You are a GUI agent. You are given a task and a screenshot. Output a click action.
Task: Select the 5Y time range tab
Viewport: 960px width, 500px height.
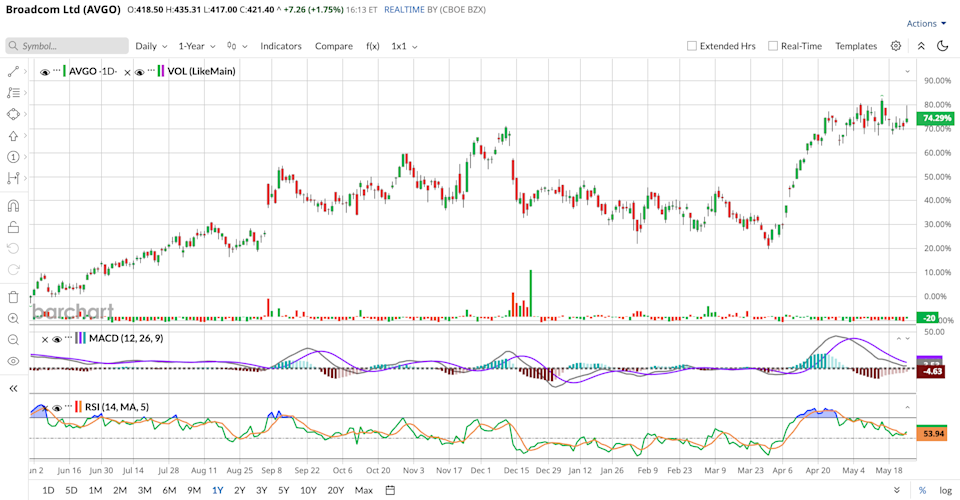(283, 490)
